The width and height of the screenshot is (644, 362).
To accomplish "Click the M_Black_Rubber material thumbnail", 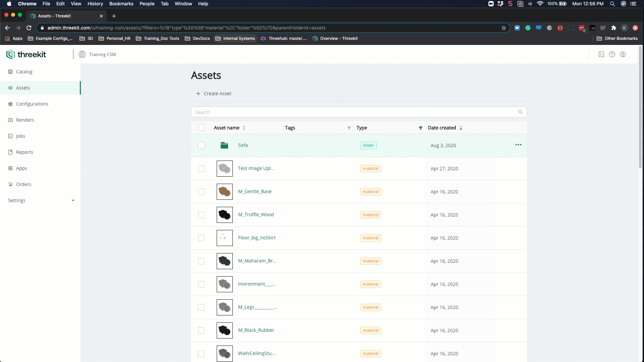I will click(x=224, y=330).
